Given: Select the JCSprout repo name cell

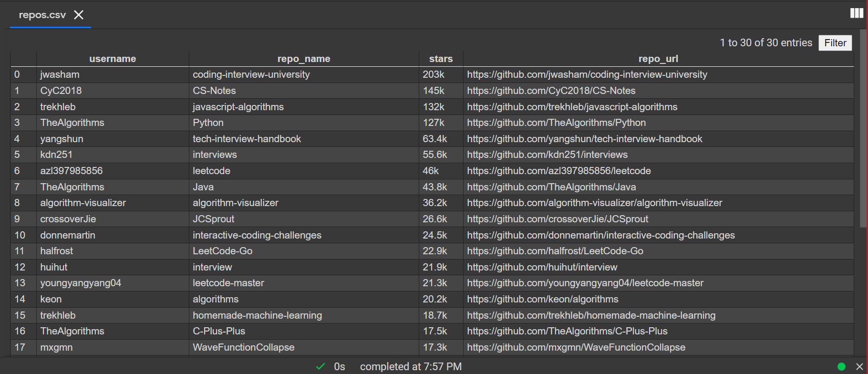Looking at the screenshot, I should click(x=304, y=219).
